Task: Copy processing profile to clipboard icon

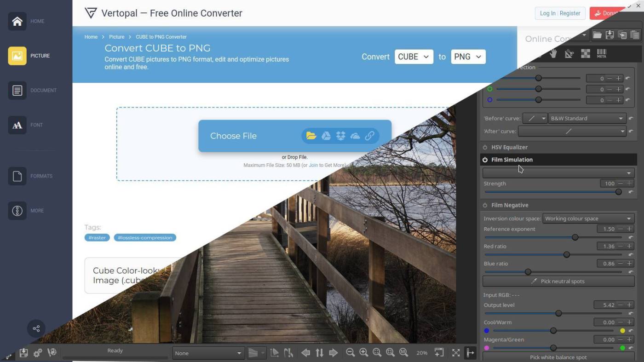Action: pos(622,34)
